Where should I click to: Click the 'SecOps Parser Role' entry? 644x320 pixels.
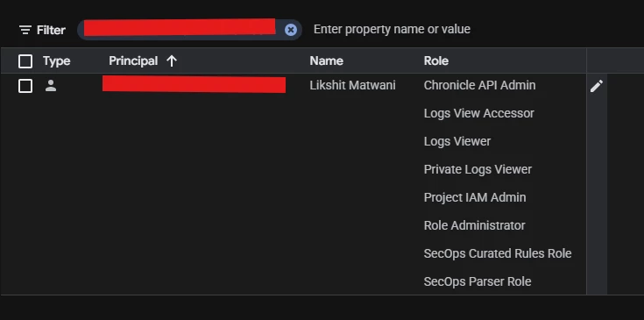click(x=478, y=281)
